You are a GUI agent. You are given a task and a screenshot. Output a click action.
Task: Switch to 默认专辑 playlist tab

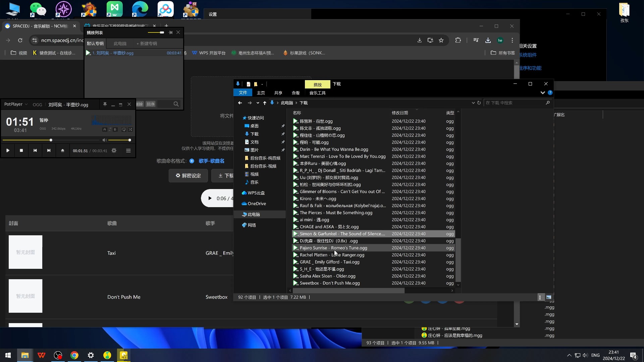[x=95, y=44]
